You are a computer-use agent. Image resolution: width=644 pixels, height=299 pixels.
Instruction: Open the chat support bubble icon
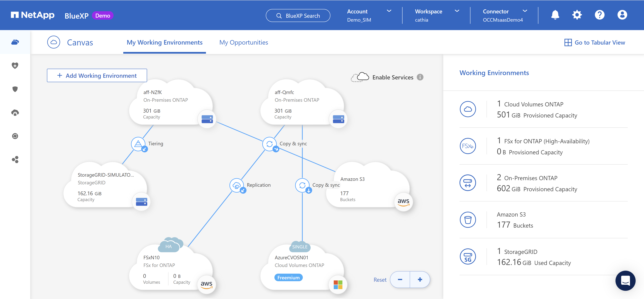[x=625, y=281]
